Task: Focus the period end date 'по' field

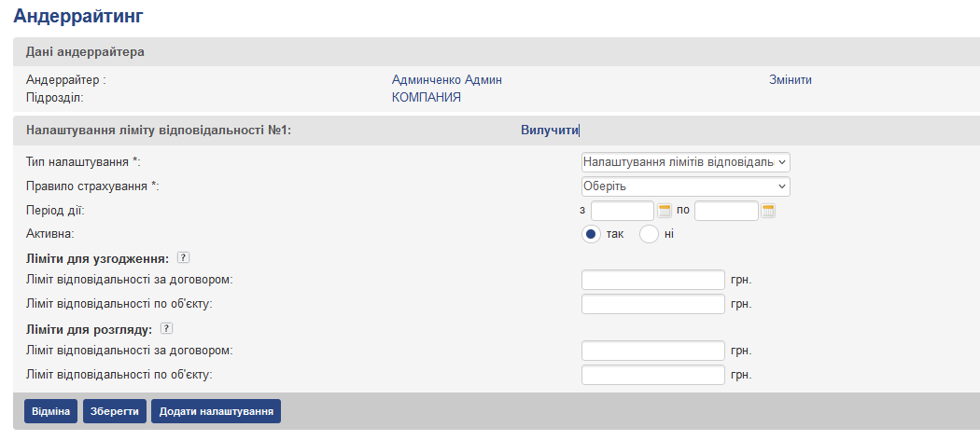Action: (726, 211)
